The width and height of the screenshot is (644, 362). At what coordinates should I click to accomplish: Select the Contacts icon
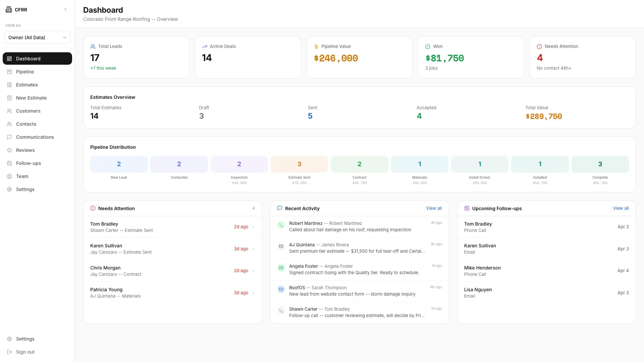9,124
